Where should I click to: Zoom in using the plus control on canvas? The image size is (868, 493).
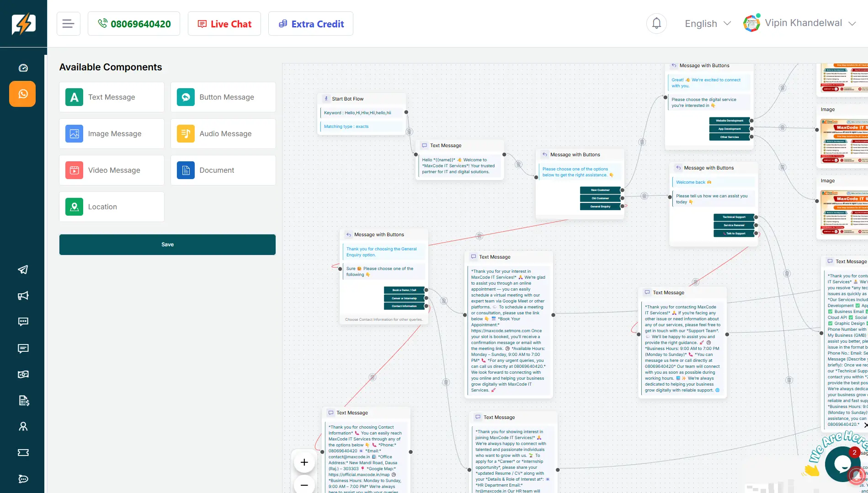pos(304,462)
